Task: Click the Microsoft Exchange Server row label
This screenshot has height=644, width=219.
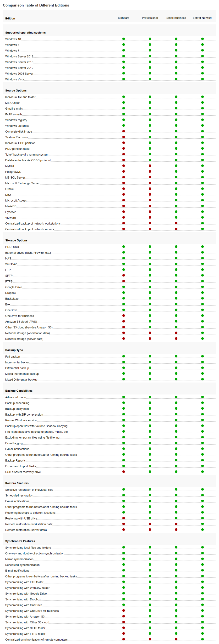Action: click(22, 183)
